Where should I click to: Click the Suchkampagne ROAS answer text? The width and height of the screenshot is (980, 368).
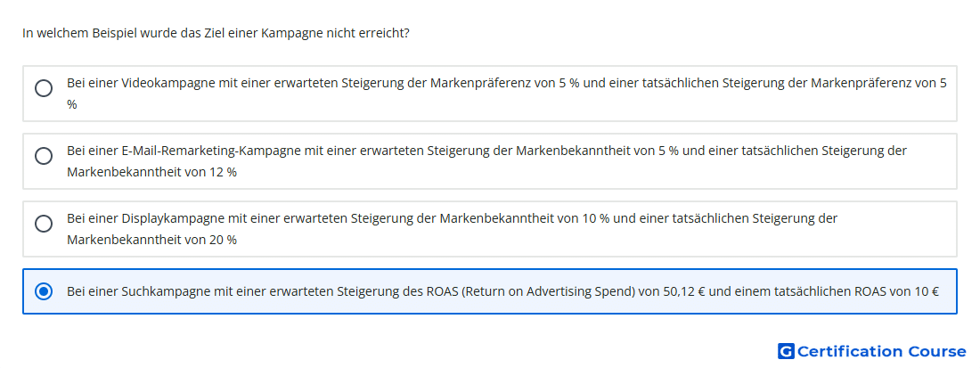[x=503, y=291]
